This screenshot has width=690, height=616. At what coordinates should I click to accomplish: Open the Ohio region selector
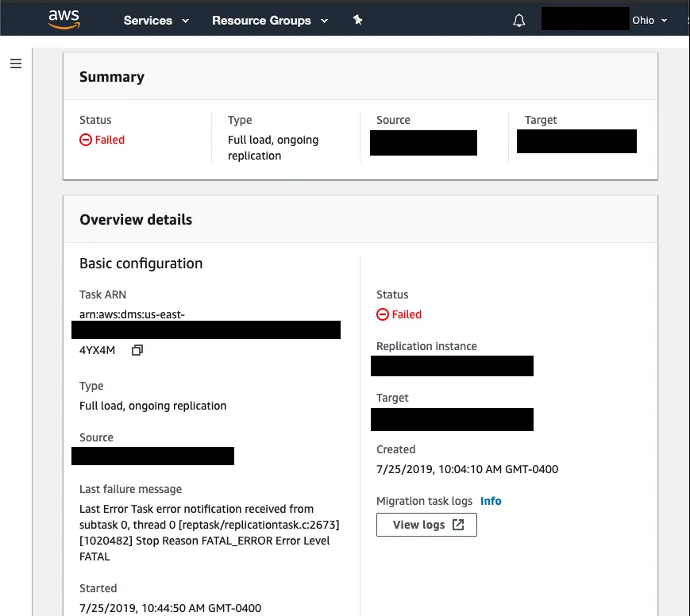[649, 21]
